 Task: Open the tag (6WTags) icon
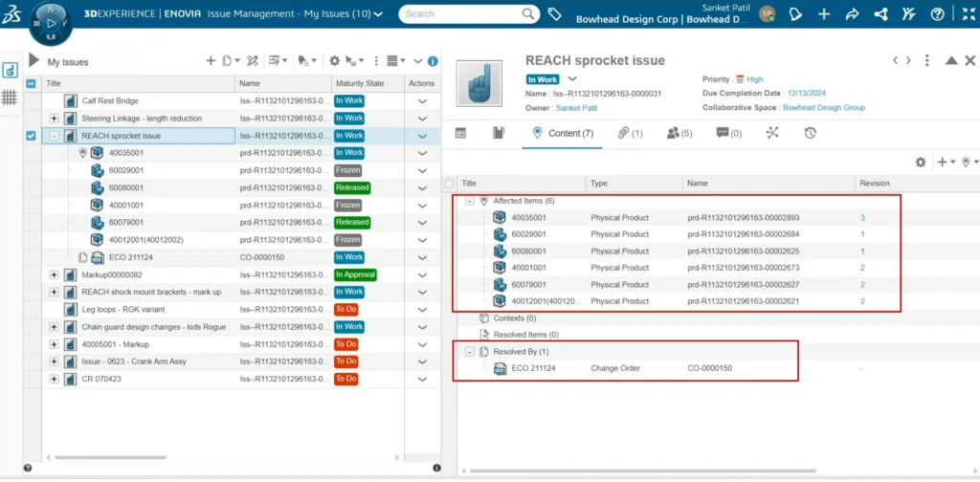coord(554,13)
